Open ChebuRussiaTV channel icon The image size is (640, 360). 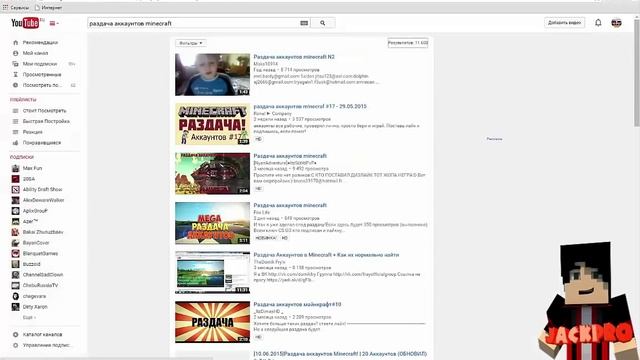pos(16,285)
